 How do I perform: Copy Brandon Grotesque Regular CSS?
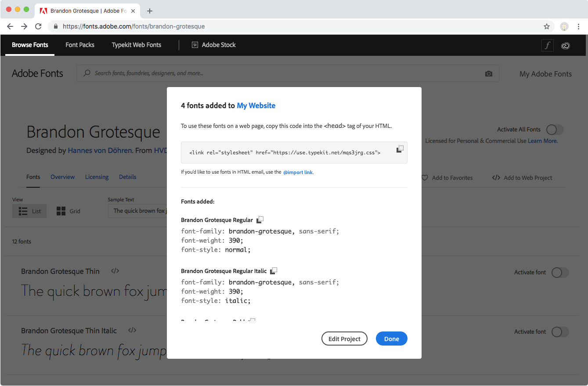(260, 219)
